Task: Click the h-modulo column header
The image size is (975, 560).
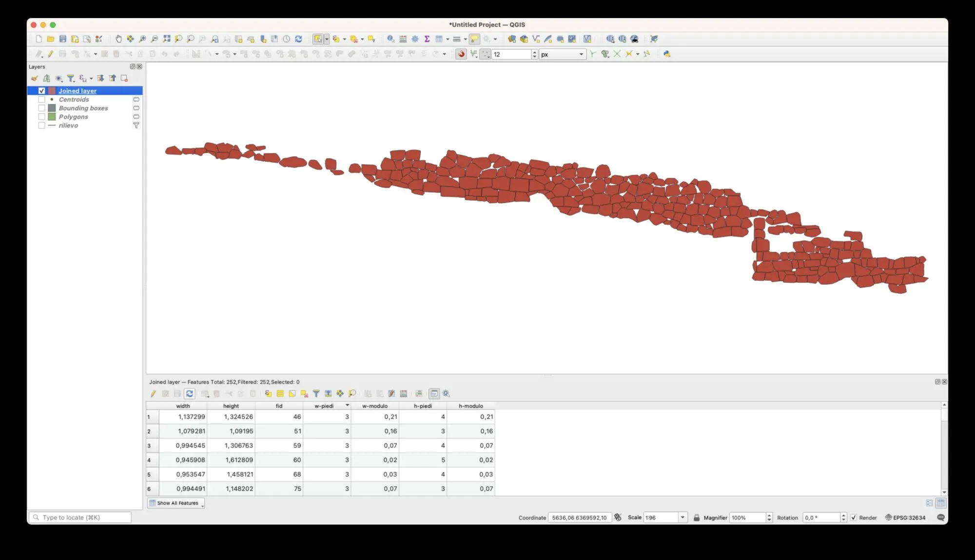Action: [x=470, y=406]
